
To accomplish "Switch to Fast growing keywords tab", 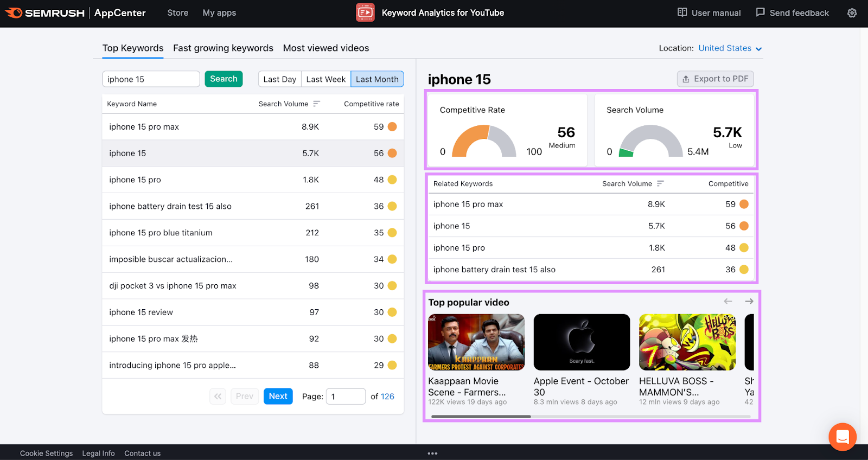I will pos(223,48).
